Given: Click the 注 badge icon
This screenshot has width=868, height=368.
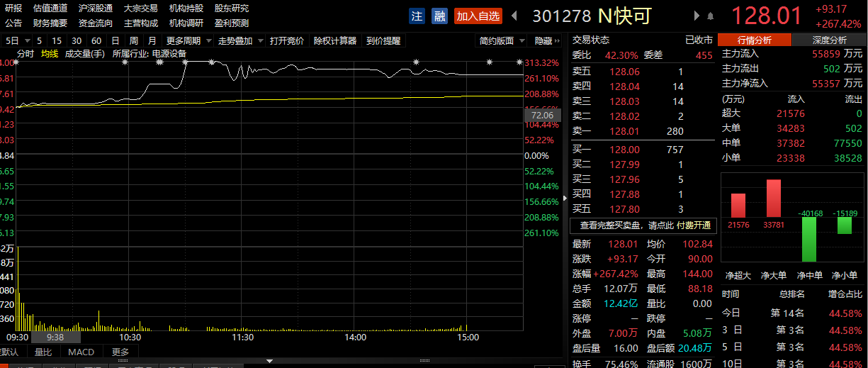Looking at the screenshot, I should 417,16.
